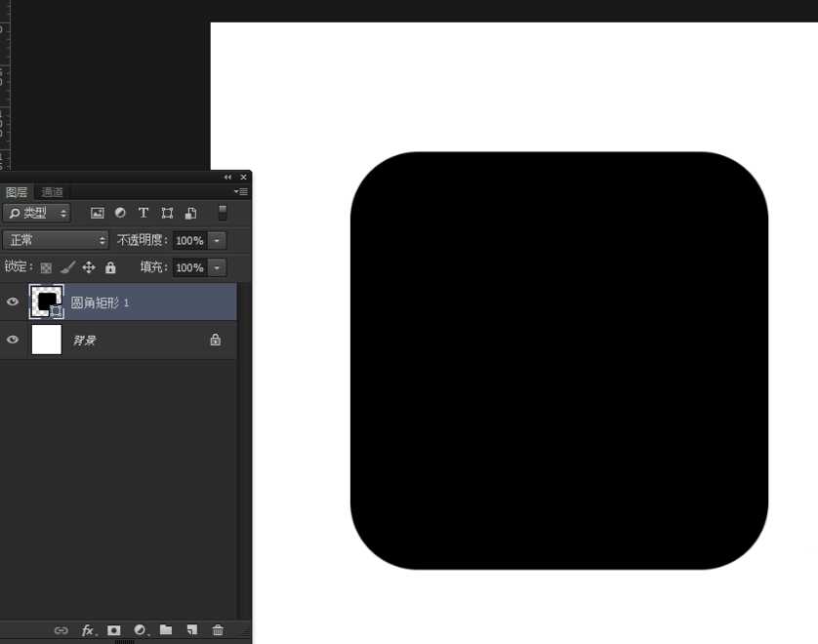Viewport: 818px width, 644px height.
Task: Filter for shape layers
Action: 167,213
